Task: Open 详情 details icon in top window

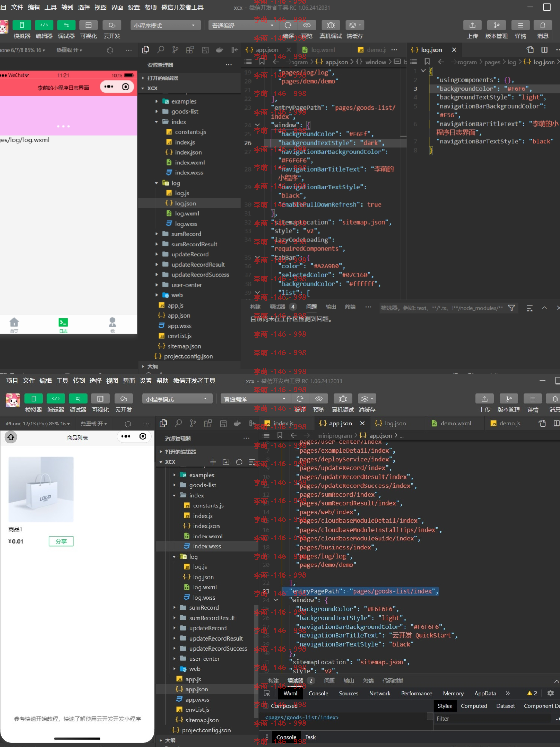Action: tap(521, 25)
